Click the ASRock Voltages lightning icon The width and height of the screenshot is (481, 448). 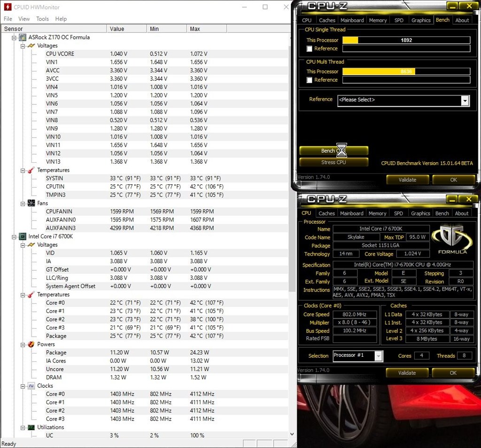31,46
